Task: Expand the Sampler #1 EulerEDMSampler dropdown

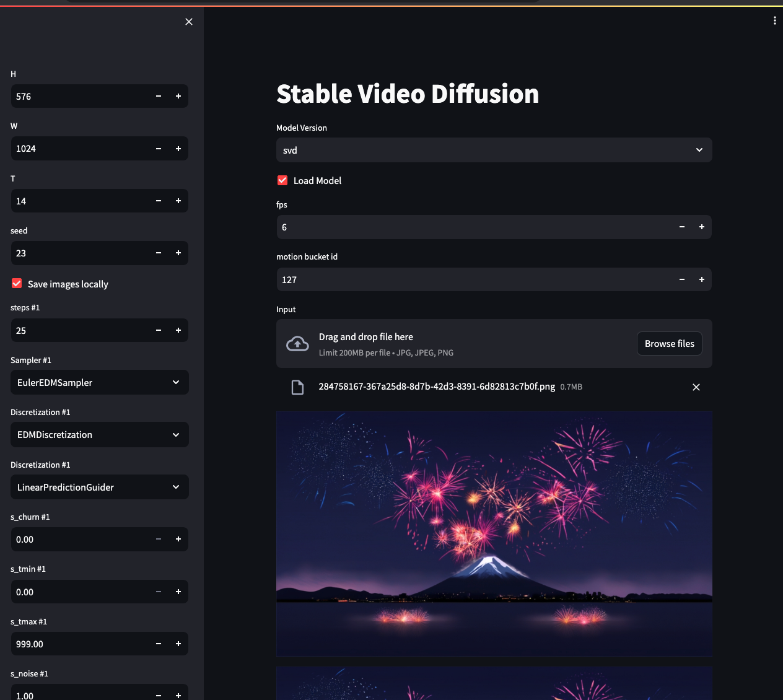Action: 99,382
